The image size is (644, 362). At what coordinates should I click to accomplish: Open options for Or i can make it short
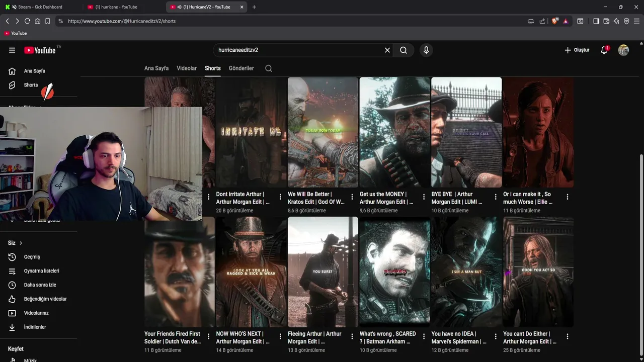[x=568, y=197]
